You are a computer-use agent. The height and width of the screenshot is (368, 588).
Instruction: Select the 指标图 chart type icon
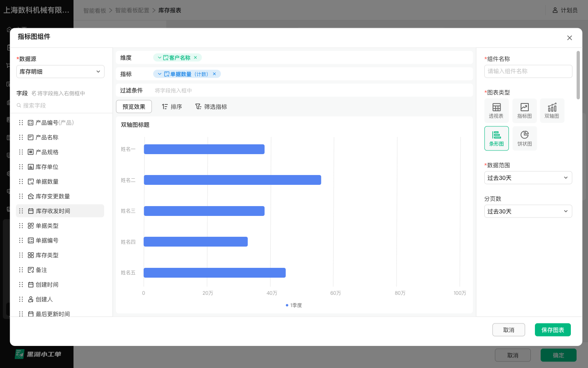[x=524, y=110]
